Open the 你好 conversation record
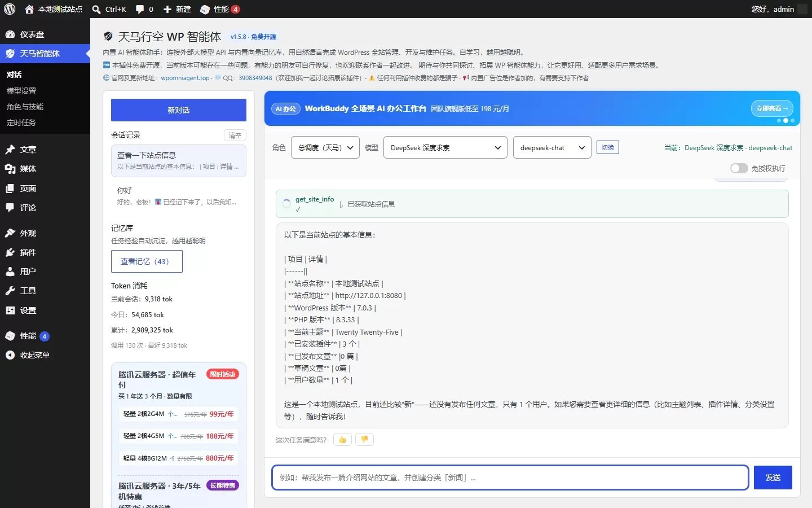This screenshot has height=508, width=812. (179, 196)
